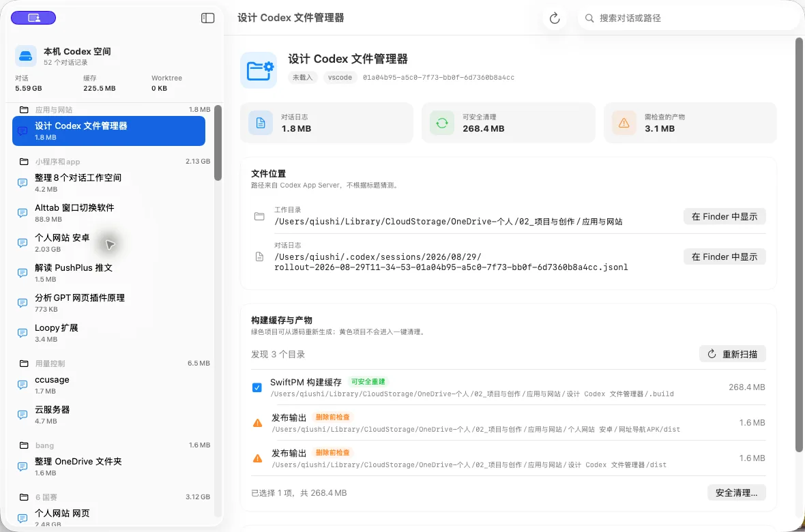The width and height of the screenshot is (805, 532).
Task: Click the chat icon beside 整理 OneDrive 文件夹
Action: (23, 467)
